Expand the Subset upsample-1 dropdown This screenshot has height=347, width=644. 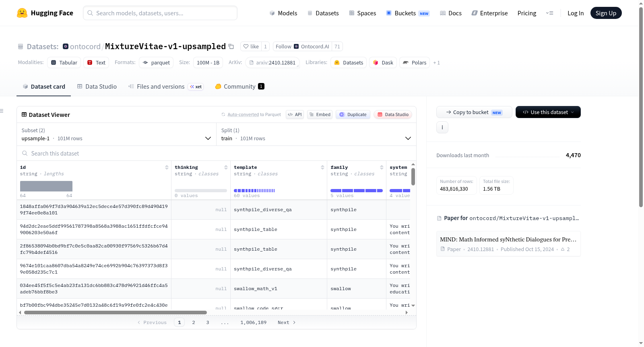[x=117, y=134]
